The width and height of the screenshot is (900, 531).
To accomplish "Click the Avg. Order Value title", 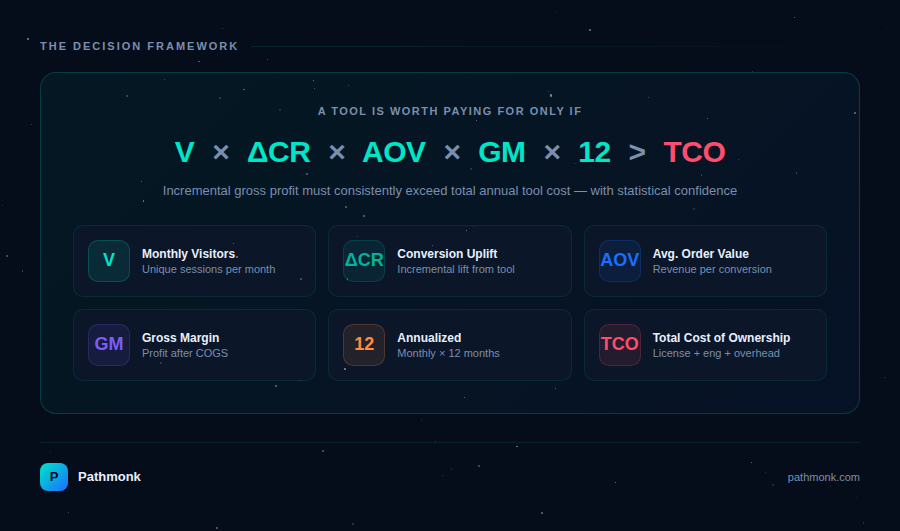I will tap(700, 254).
